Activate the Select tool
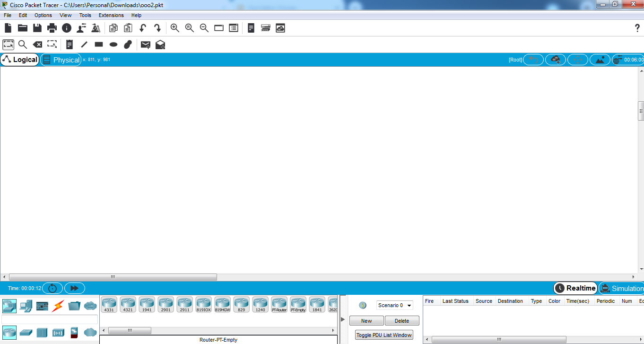This screenshot has width=644, height=344. click(x=8, y=44)
